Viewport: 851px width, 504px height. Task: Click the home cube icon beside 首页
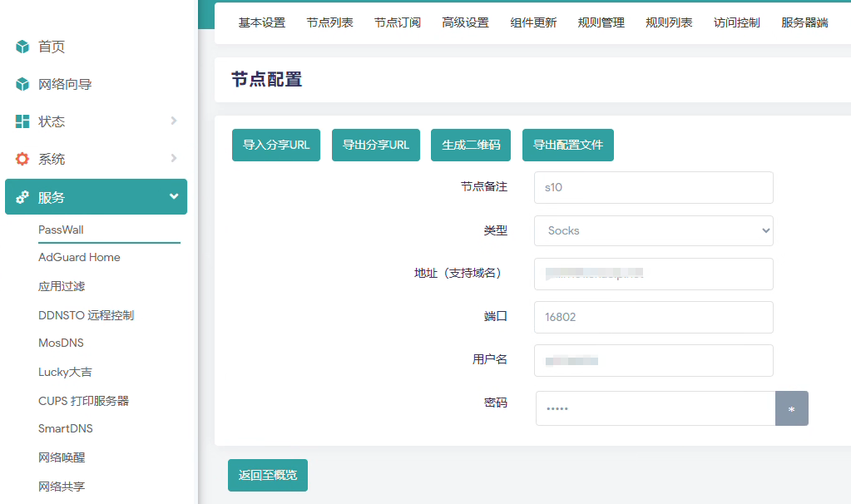(22, 47)
